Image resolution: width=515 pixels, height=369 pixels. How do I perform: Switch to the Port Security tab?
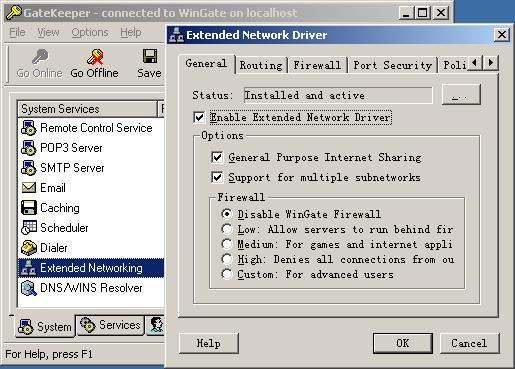point(392,65)
